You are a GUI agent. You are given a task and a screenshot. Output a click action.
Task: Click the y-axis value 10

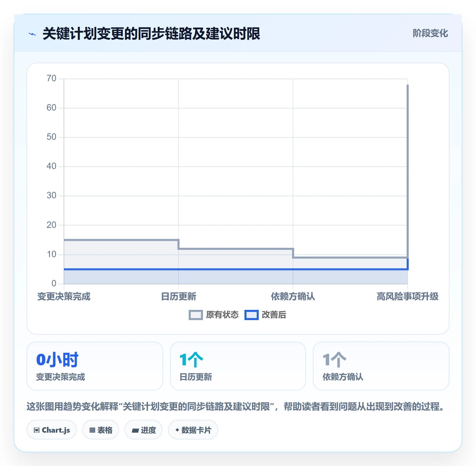point(51,254)
